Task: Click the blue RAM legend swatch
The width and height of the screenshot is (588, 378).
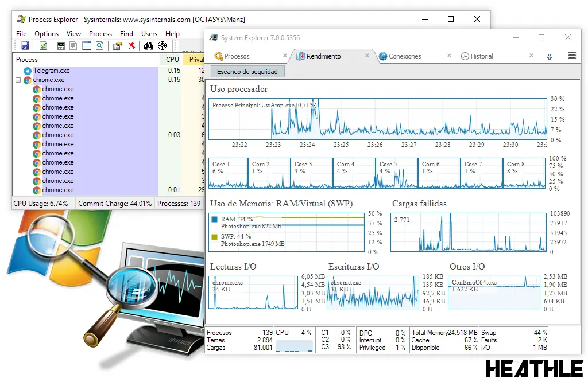Action: 215,220
